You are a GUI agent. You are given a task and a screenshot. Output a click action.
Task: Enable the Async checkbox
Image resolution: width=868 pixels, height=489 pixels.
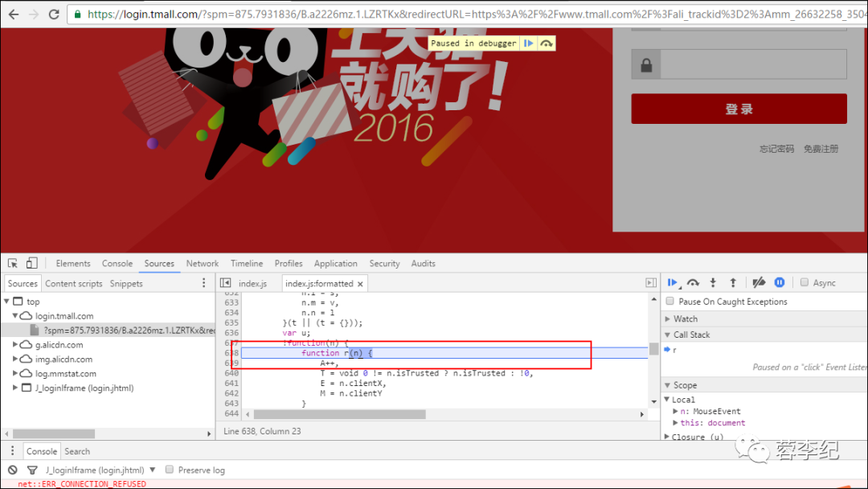pyautogui.click(x=805, y=282)
